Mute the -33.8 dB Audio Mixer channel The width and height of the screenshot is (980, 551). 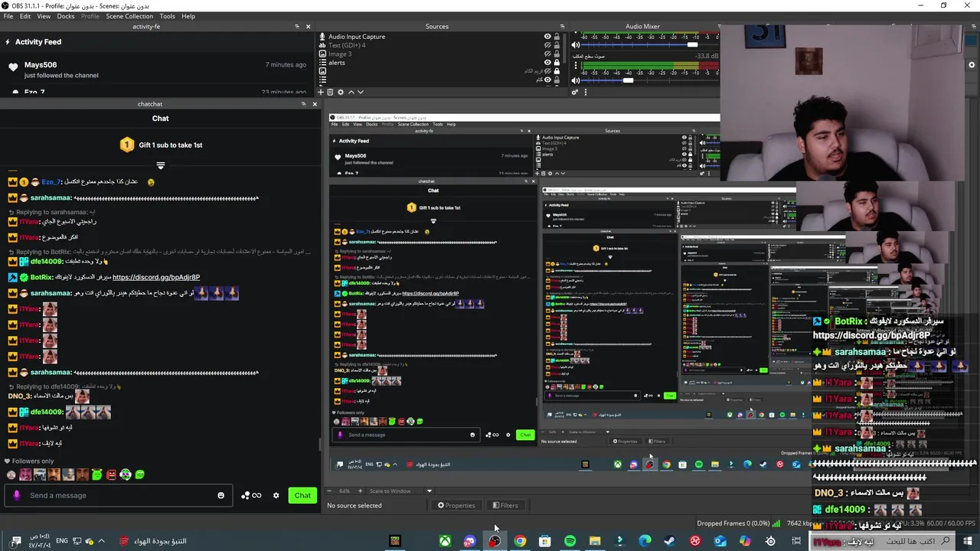tap(576, 80)
